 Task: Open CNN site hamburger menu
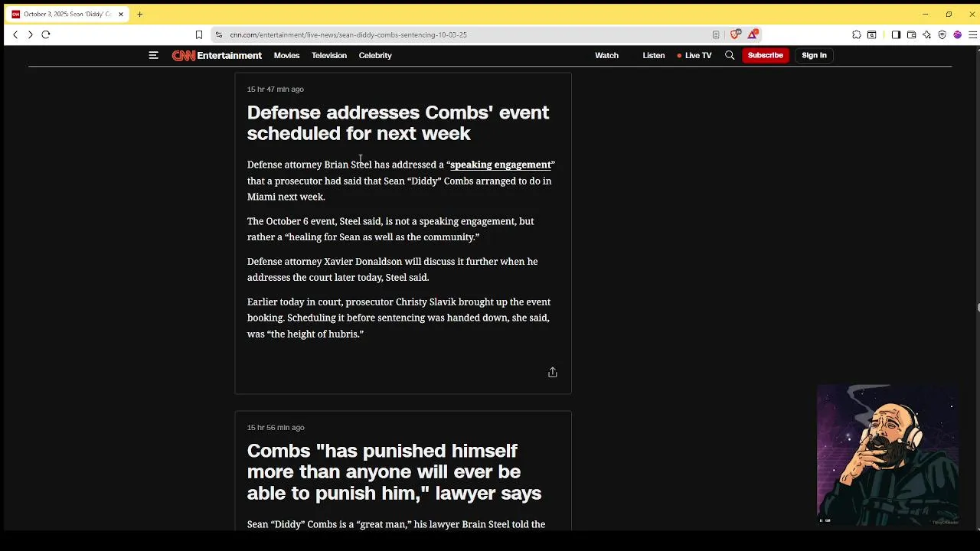[153, 55]
